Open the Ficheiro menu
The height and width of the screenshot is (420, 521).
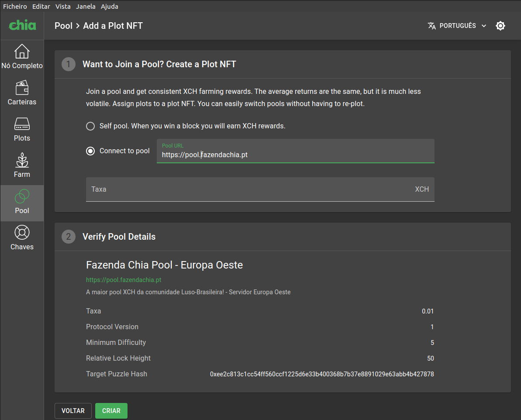click(15, 6)
